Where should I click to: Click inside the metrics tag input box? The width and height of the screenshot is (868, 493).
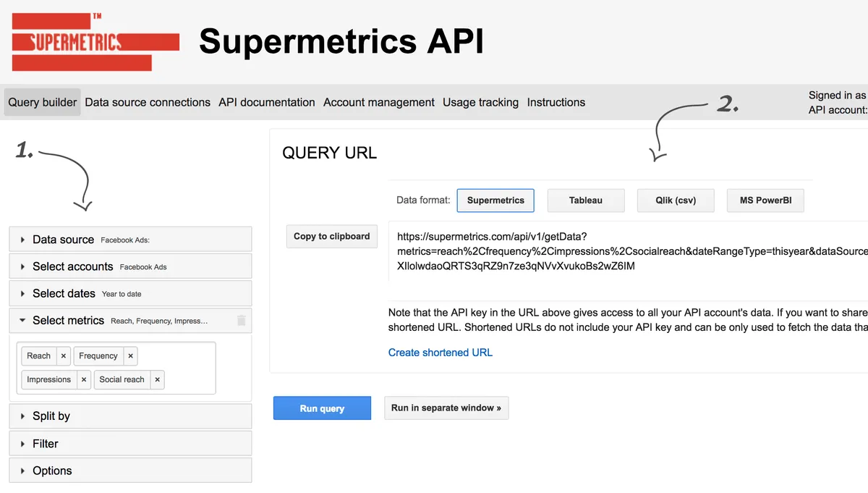pyautogui.click(x=188, y=379)
